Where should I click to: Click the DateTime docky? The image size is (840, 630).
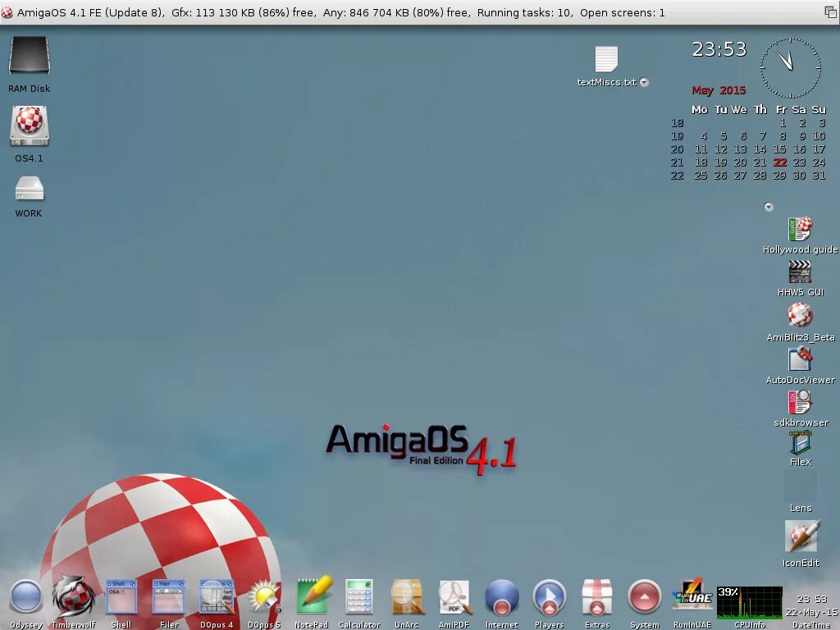pos(811,605)
